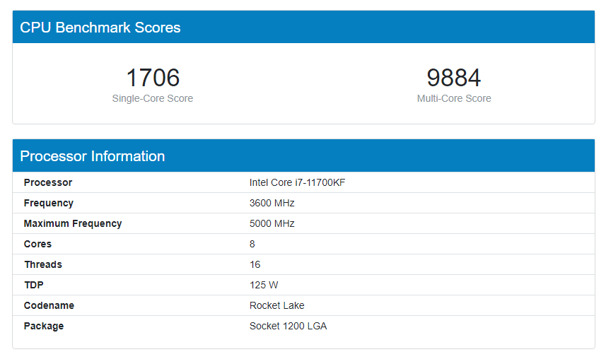The height and width of the screenshot is (364, 606).
Task: Click the Maximum Frequency row label
Action: click(x=73, y=224)
